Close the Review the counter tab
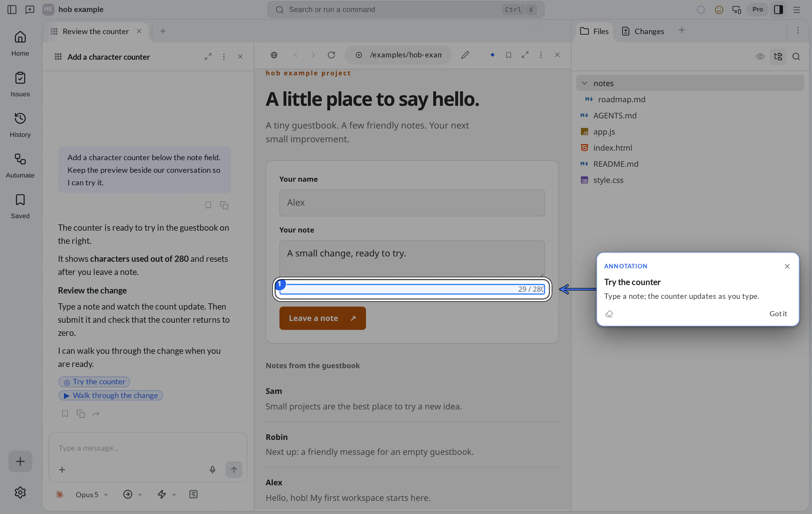 click(139, 31)
